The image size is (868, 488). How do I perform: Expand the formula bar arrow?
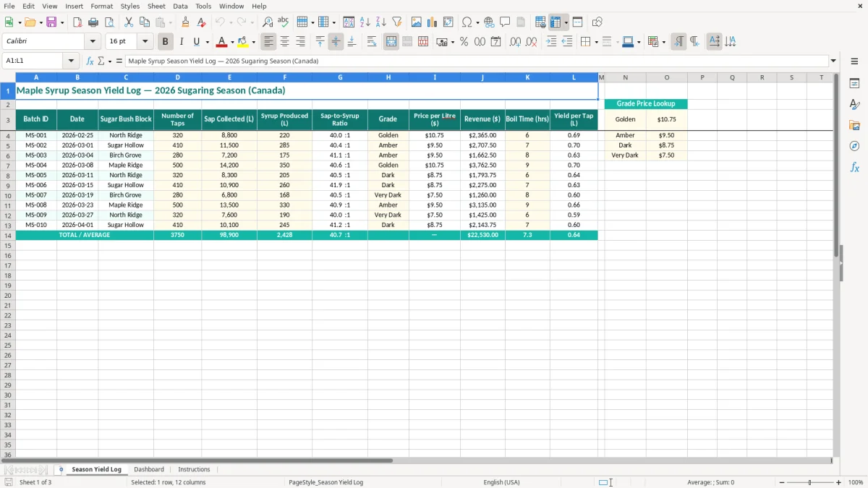pos(833,61)
